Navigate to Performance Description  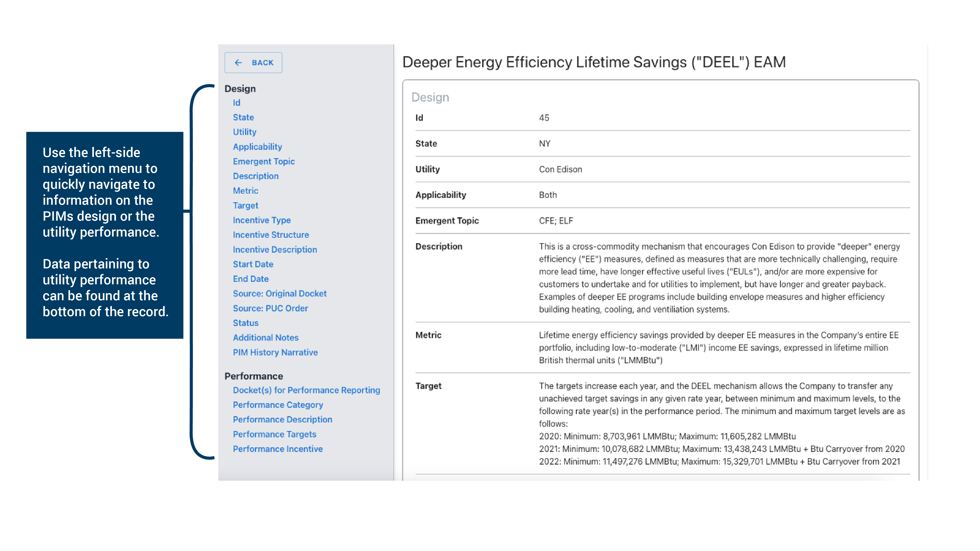(283, 419)
